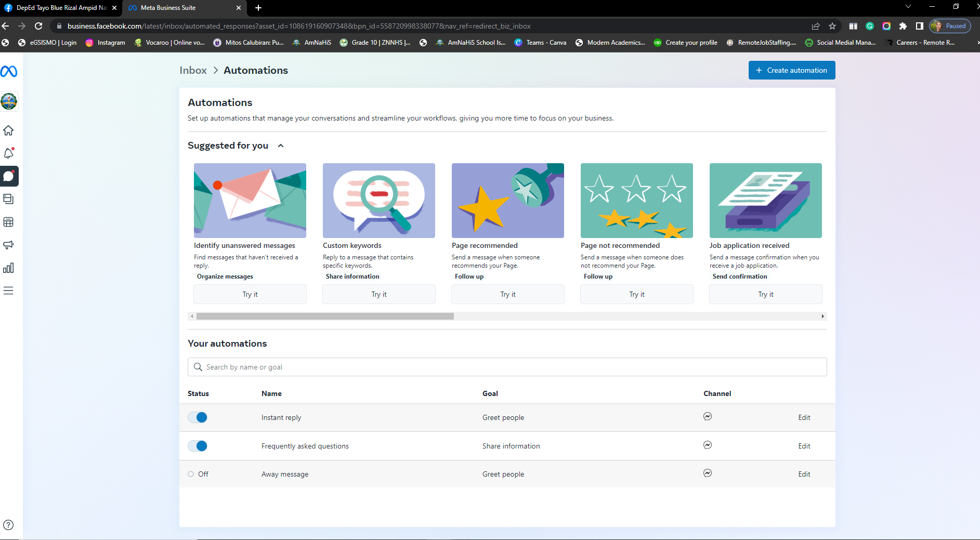Disable Frequently asked questions toggle
The height and width of the screenshot is (540, 980).
pos(198,446)
